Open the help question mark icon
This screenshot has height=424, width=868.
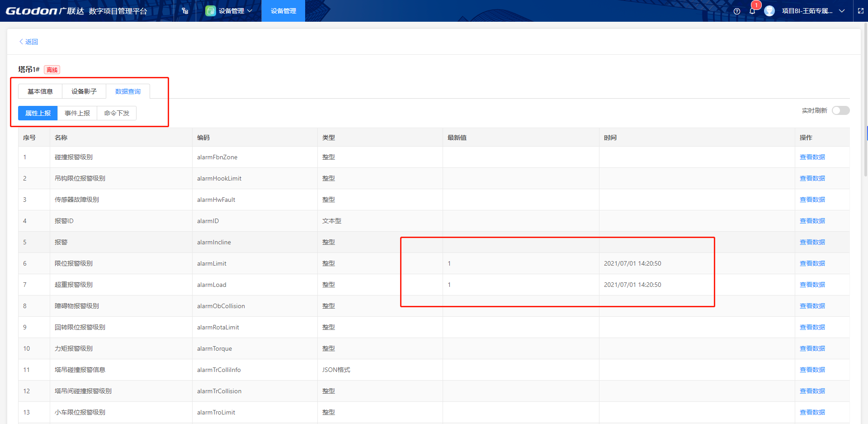tap(737, 11)
